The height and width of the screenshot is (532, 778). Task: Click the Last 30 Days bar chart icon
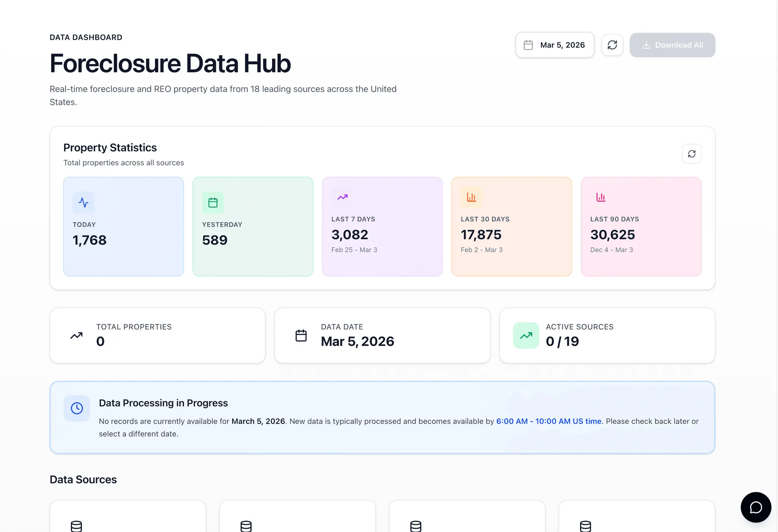point(471,197)
